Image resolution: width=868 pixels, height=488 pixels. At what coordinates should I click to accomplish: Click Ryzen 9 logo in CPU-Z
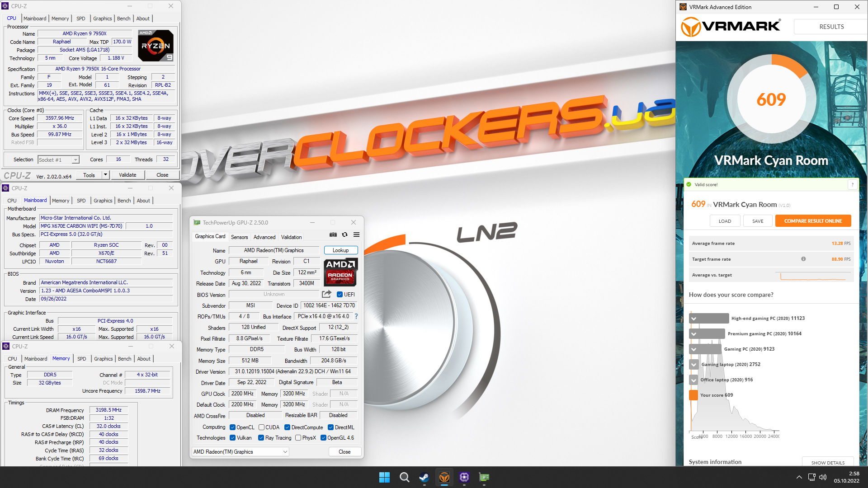point(156,45)
